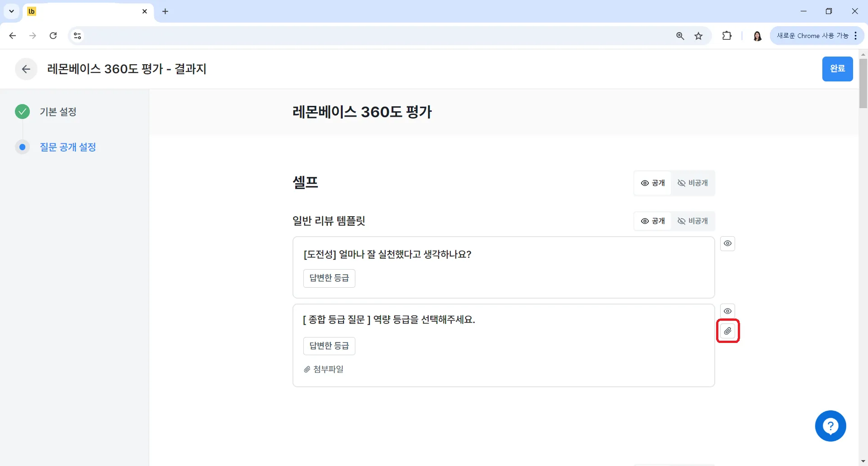Reload the page with the browser refresh icon

point(53,36)
